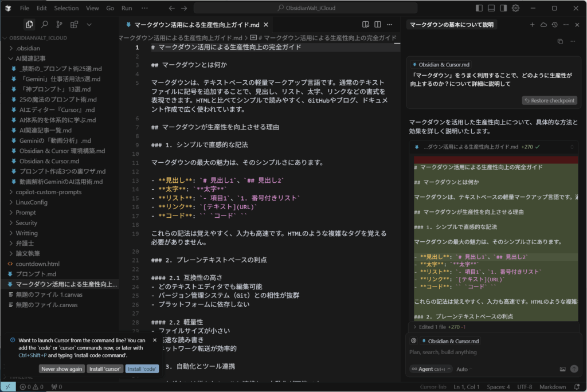Open the Auto model selector dropdown
The height and width of the screenshot is (392, 587).
pyautogui.click(x=464, y=369)
